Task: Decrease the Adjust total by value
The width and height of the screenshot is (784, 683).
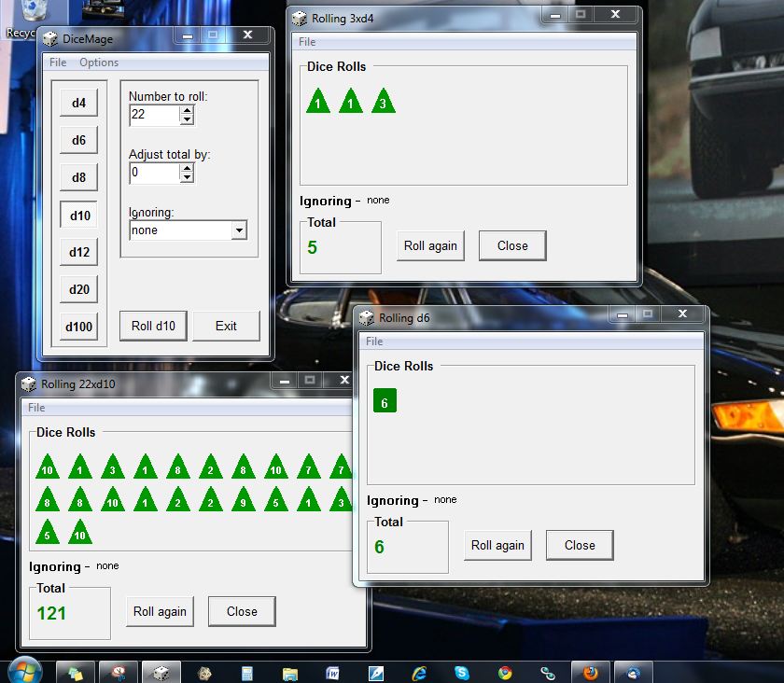Action: pos(187,178)
